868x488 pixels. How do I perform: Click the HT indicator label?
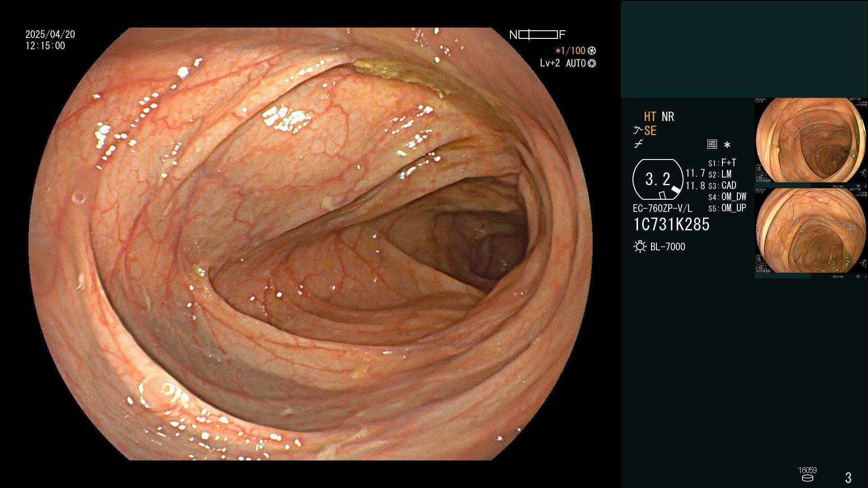650,117
